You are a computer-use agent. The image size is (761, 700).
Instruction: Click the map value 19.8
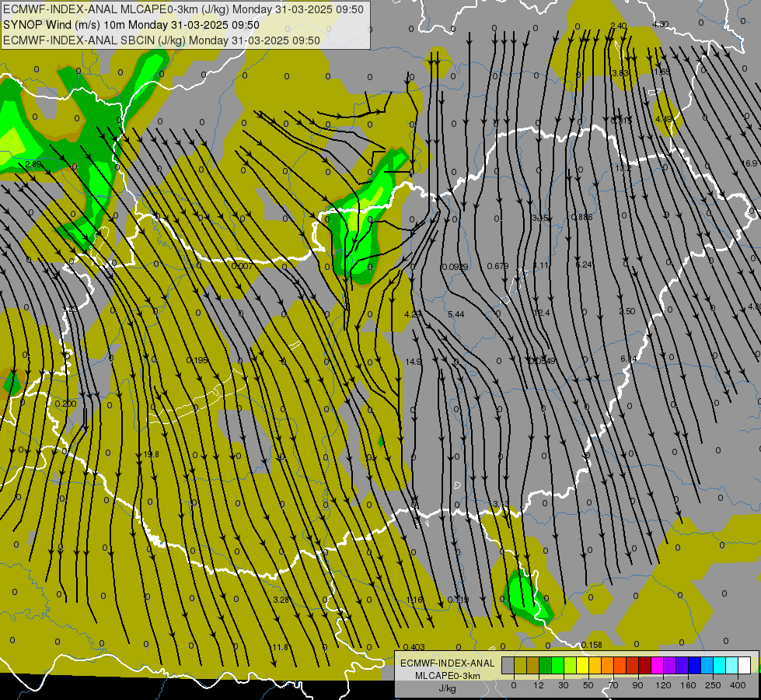coord(151,454)
